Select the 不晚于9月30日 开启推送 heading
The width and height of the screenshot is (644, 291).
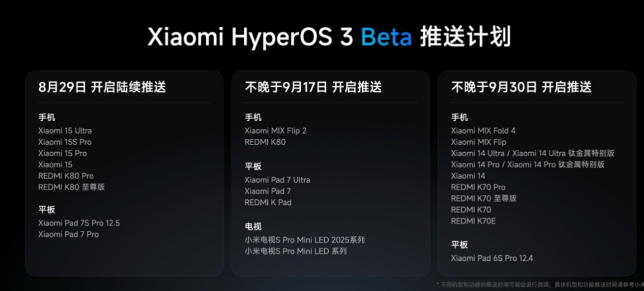pyautogui.click(x=522, y=87)
